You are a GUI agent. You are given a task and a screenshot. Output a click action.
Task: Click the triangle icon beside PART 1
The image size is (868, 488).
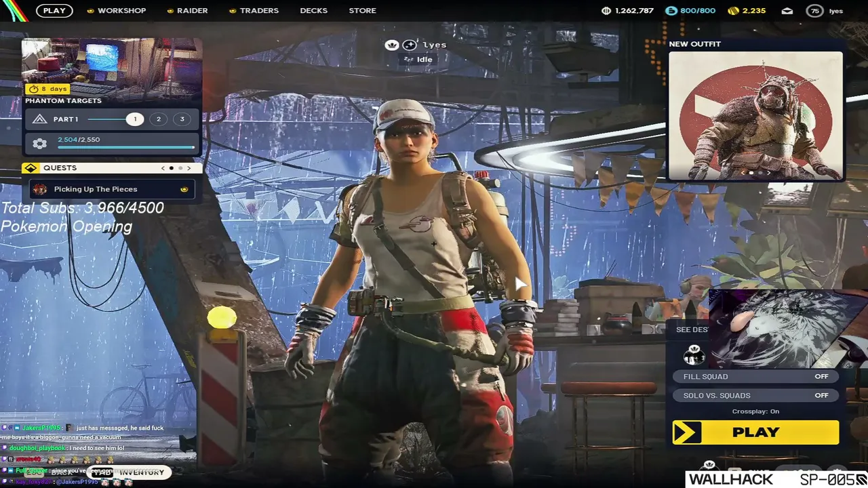[39, 119]
